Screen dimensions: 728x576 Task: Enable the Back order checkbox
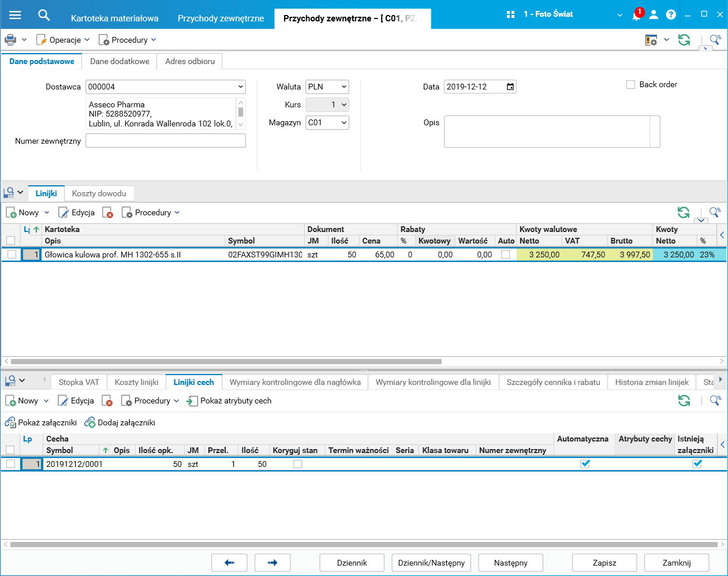pos(630,84)
